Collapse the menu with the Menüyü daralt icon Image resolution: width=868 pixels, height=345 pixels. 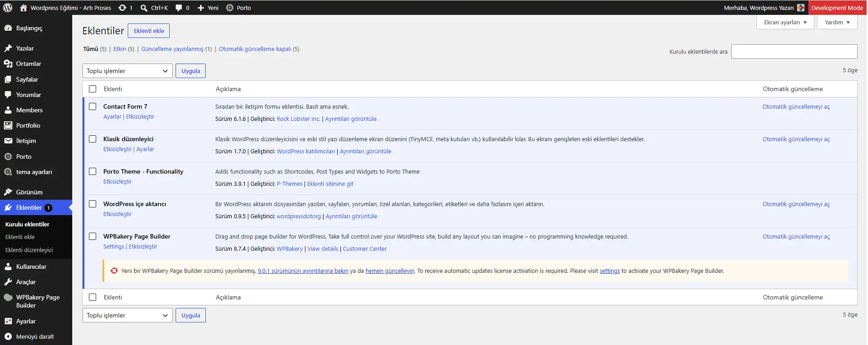coord(8,336)
